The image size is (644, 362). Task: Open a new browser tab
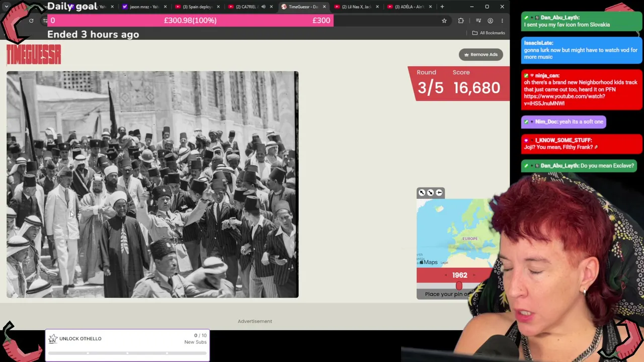point(442,7)
